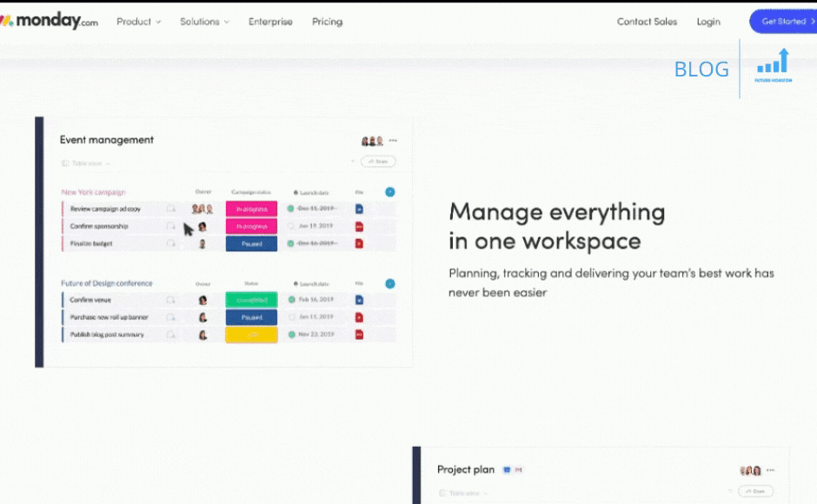Go to the Enterprise page
The width and height of the screenshot is (817, 504).
(x=270, y=22)
